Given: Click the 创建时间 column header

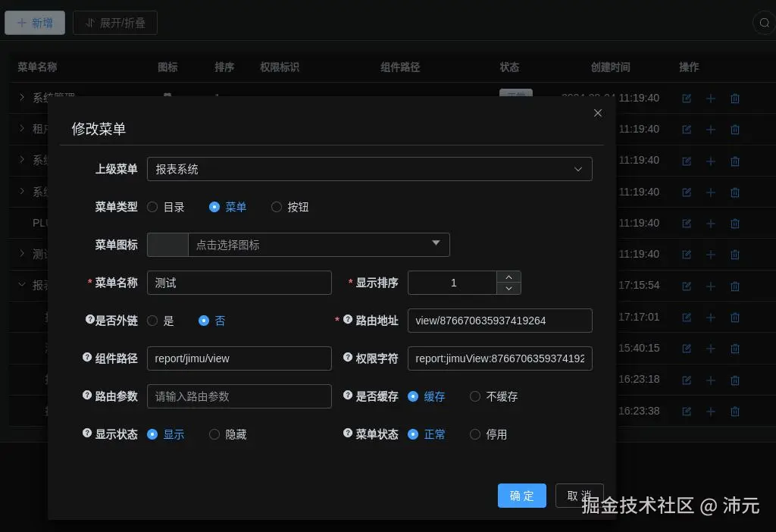Looking at the screenshot, I should [610, 67].
